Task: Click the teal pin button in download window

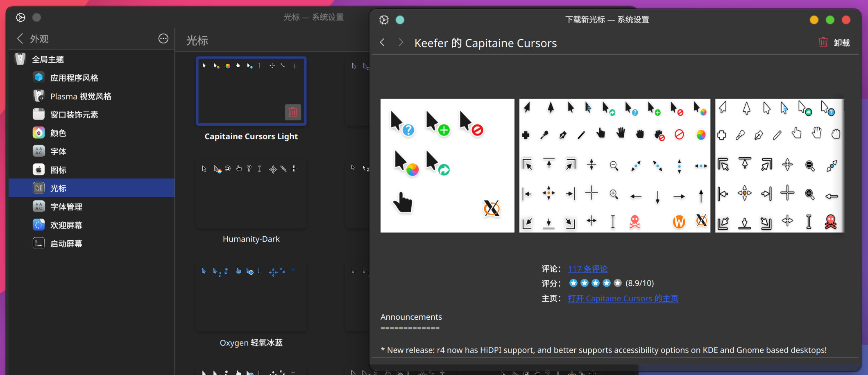Action: tap(400, 20)
